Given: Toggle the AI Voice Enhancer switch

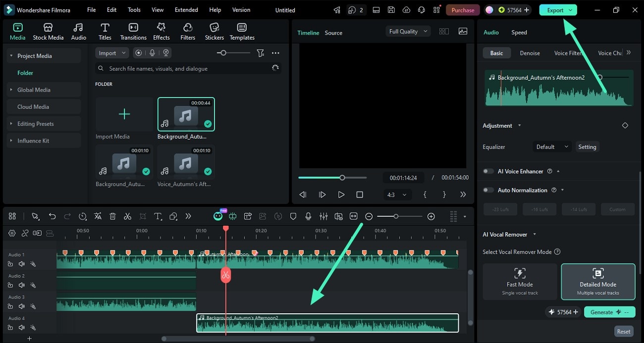Looking at the screenshot, I should (488, 171).
